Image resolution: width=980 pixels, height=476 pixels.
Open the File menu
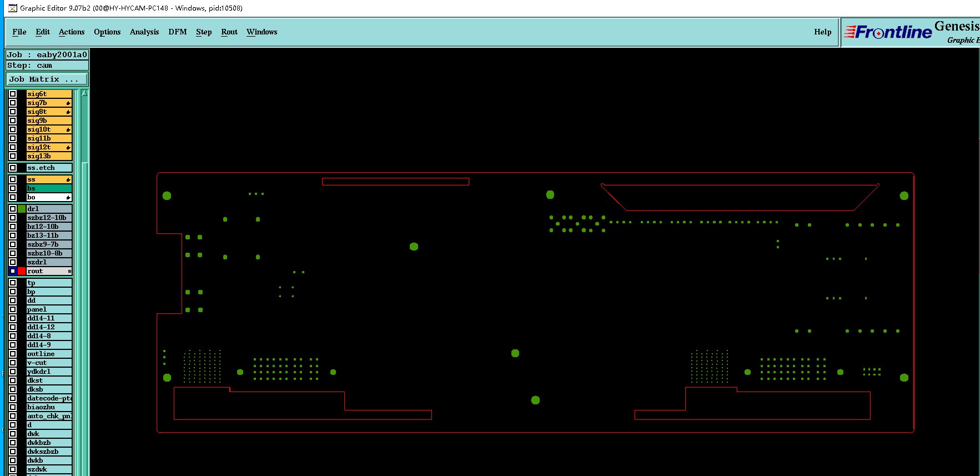(19, 32)
